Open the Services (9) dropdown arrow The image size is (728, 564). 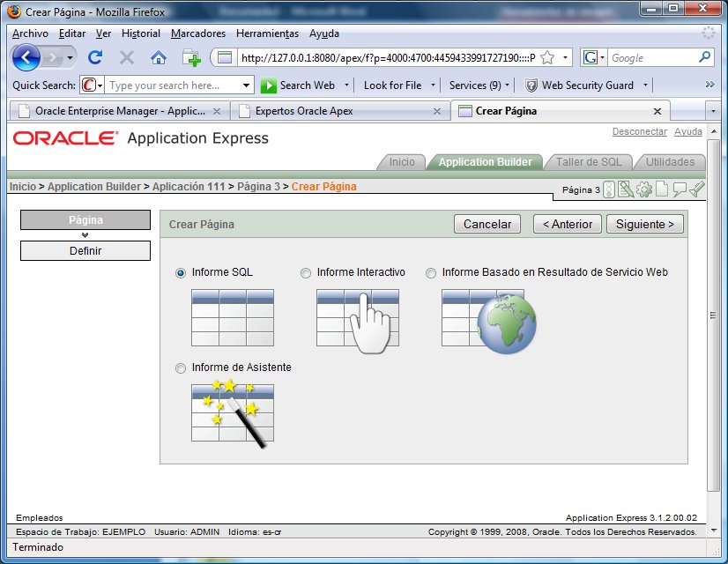point(507,85)
